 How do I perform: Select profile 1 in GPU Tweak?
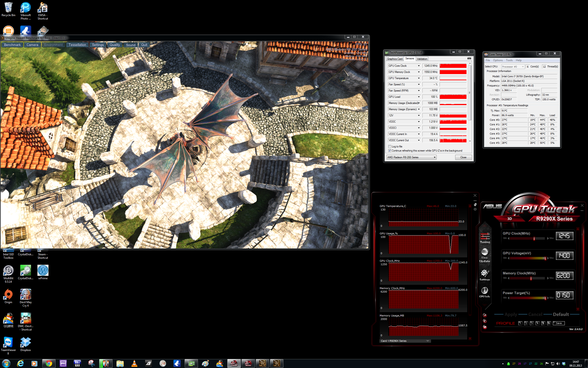(520, 323)
